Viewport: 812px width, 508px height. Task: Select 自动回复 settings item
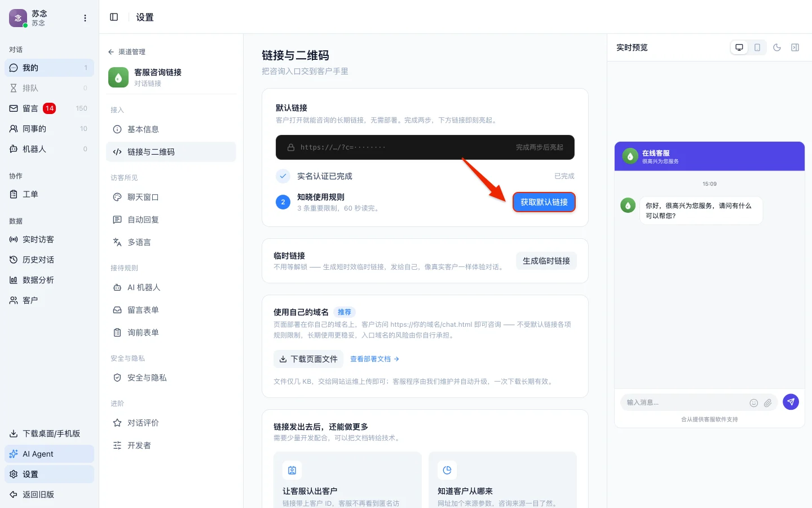click(x=171, y=220)
